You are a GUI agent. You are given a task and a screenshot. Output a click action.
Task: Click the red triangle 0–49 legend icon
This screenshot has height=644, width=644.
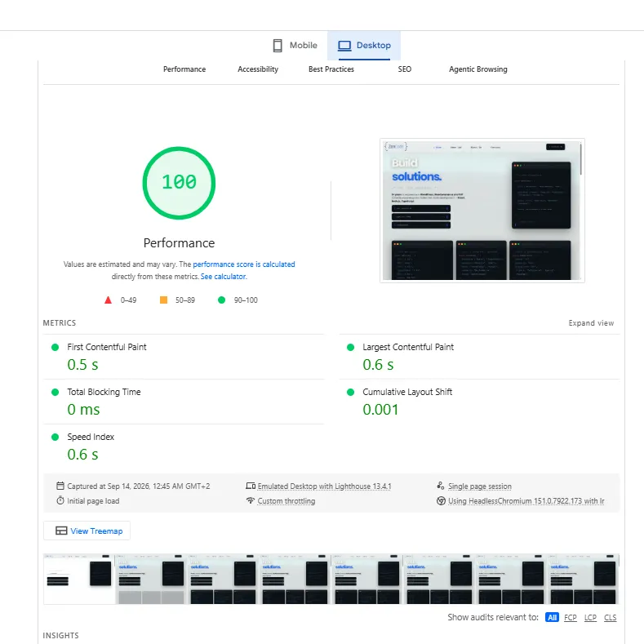point(108,300)
